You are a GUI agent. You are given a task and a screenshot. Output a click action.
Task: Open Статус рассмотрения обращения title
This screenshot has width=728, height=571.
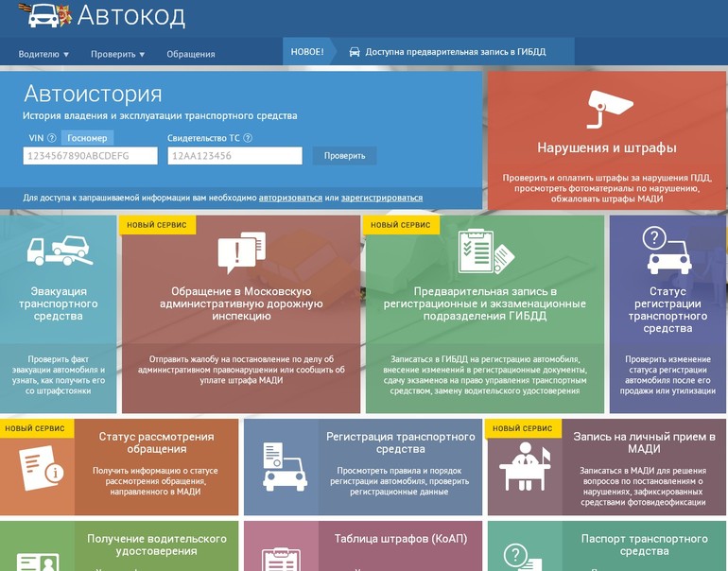tap(156, 442)
